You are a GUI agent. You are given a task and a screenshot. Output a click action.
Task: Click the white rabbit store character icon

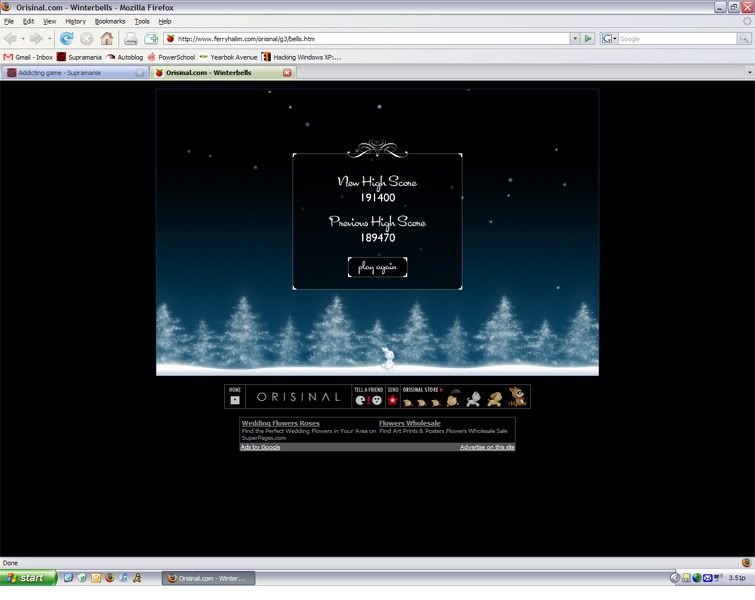pyautogui.click(x=473, y=399)
